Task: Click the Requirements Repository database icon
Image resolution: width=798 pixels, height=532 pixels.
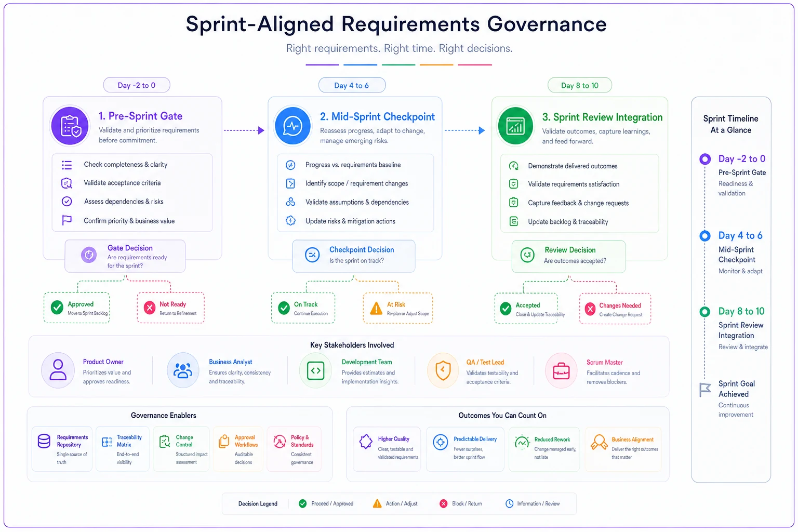Action: (44, 441)
